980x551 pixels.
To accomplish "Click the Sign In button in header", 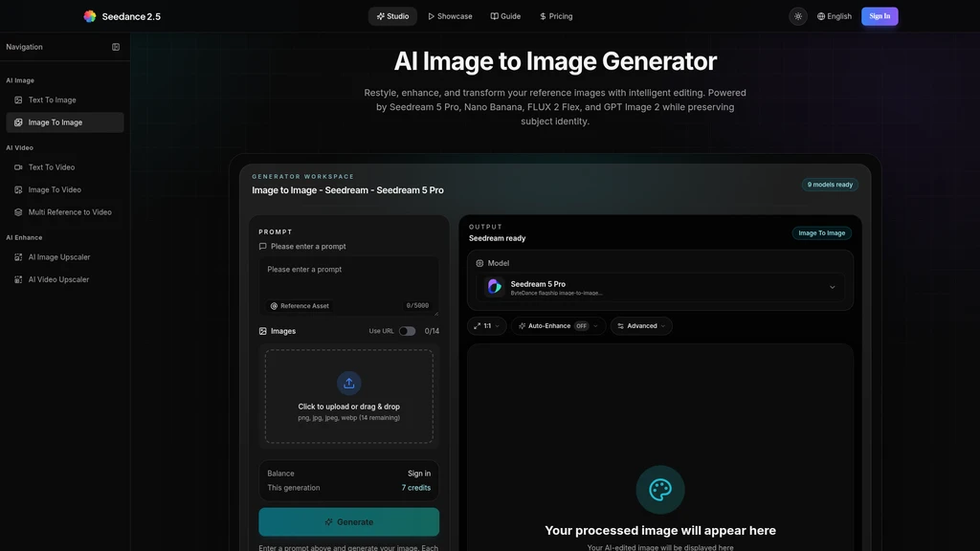I will [880, 16].
